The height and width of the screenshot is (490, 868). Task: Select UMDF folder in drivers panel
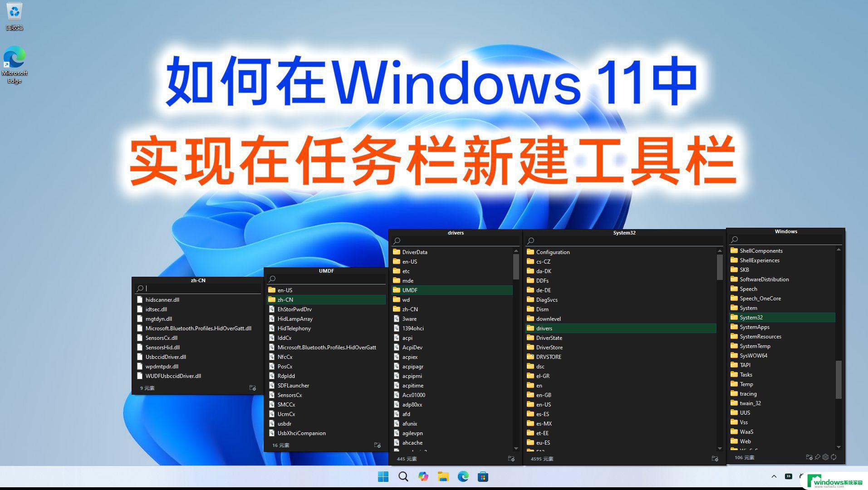[x=452, y=290]
